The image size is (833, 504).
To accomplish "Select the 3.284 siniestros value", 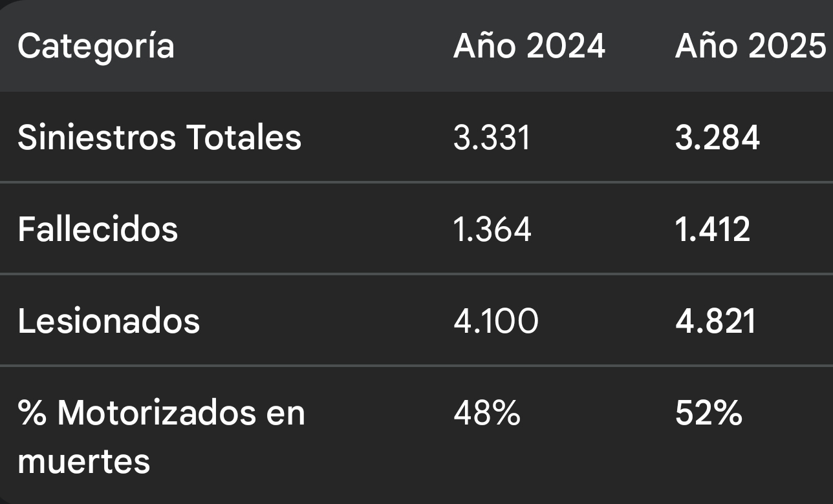I will pos(717,138).
